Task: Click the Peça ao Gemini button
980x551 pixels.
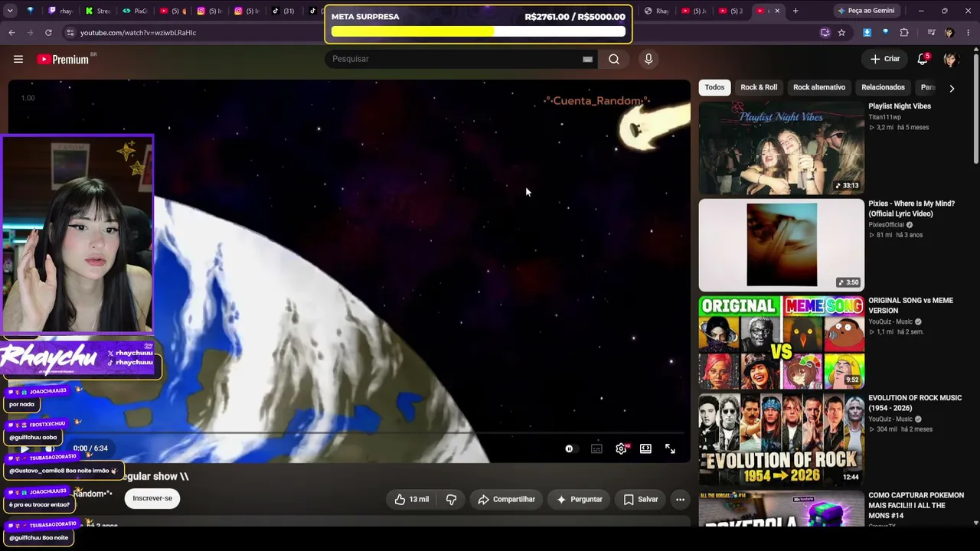Action: click(866, 11)
